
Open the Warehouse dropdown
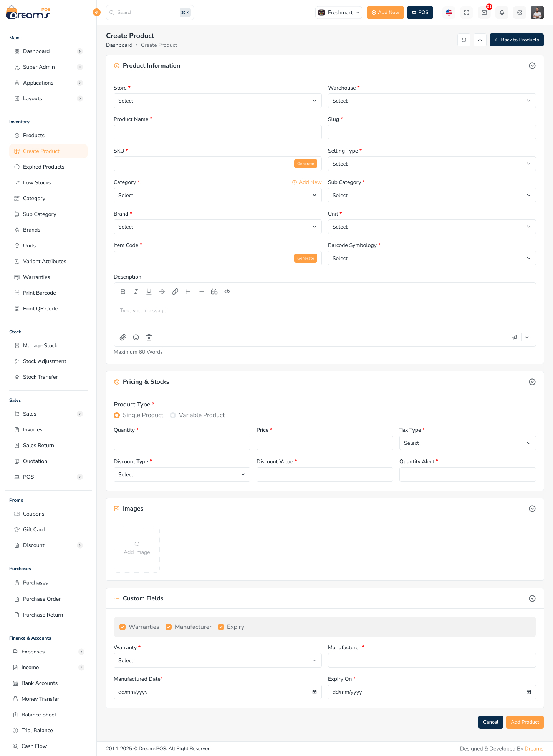432,101
